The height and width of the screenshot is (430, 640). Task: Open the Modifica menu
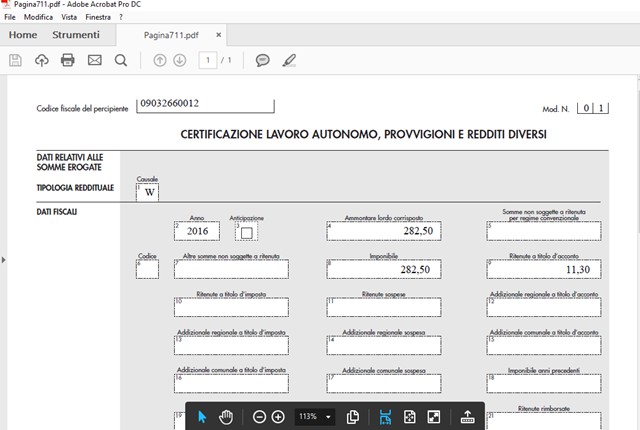pos(38,17)
